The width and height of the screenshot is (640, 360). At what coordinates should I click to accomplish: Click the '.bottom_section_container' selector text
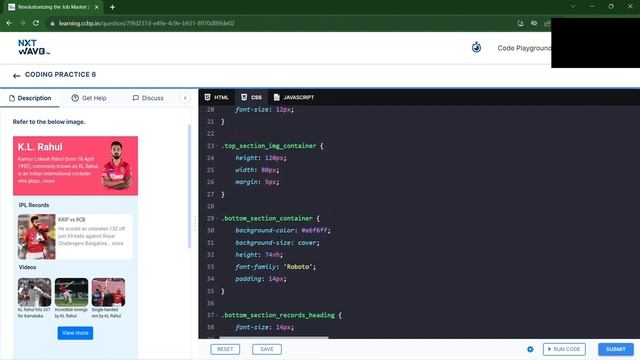(x=267, y=218)
